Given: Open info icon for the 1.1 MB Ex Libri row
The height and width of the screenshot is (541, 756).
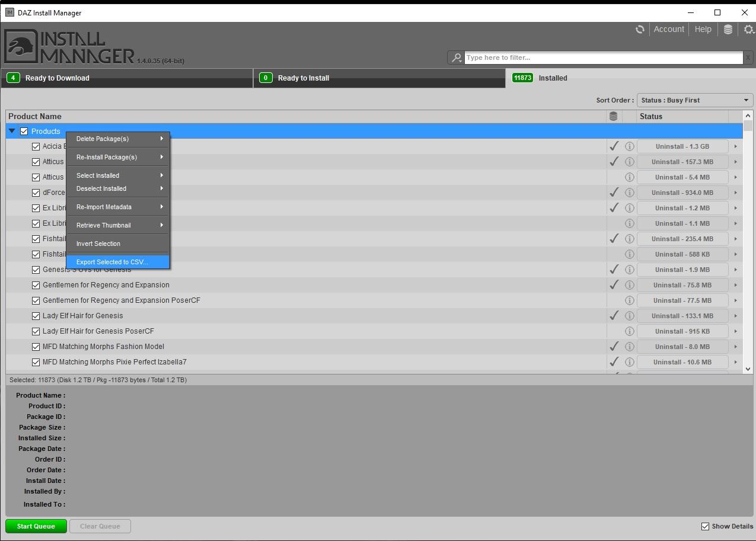Looking at the screenshot, I should point(630,223).
